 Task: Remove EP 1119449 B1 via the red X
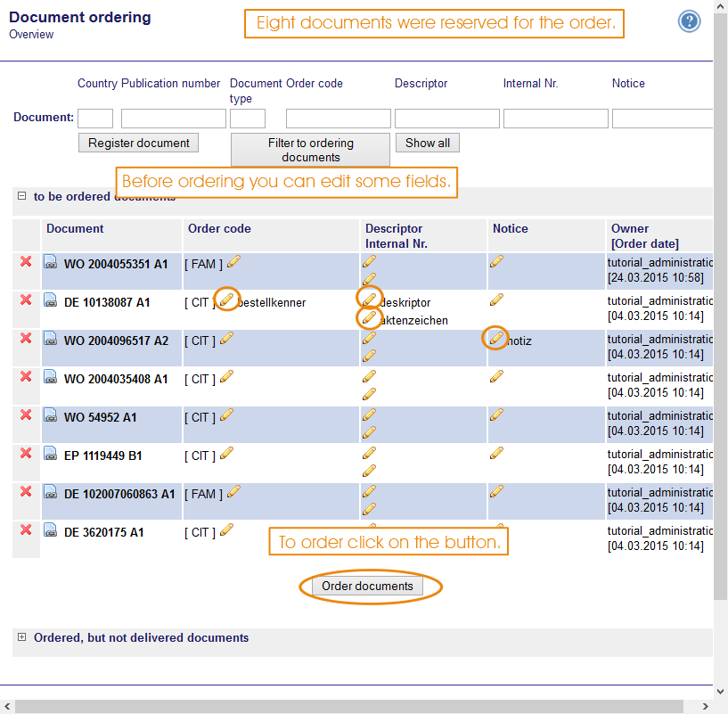(26, 453)
